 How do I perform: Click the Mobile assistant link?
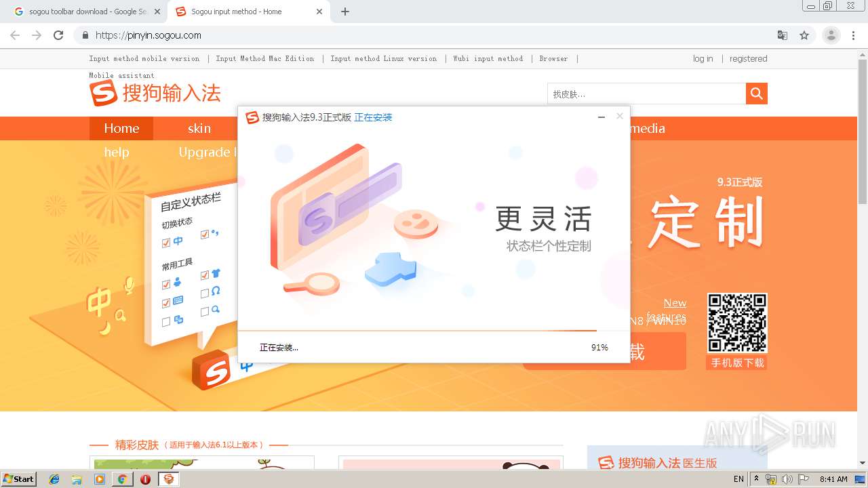click(x=122, y=75)
